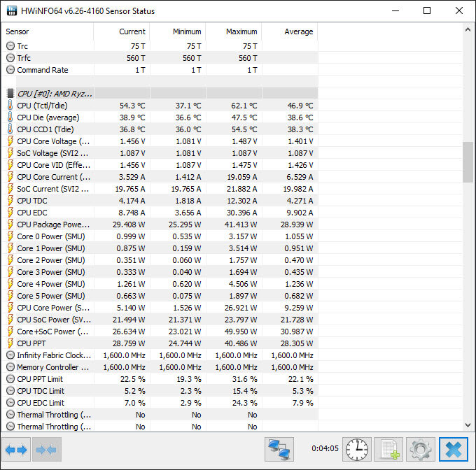The height and width of the screenshot is (470, 476).
Task: Click the scrollbar up arrow
Action: (468, 29)
